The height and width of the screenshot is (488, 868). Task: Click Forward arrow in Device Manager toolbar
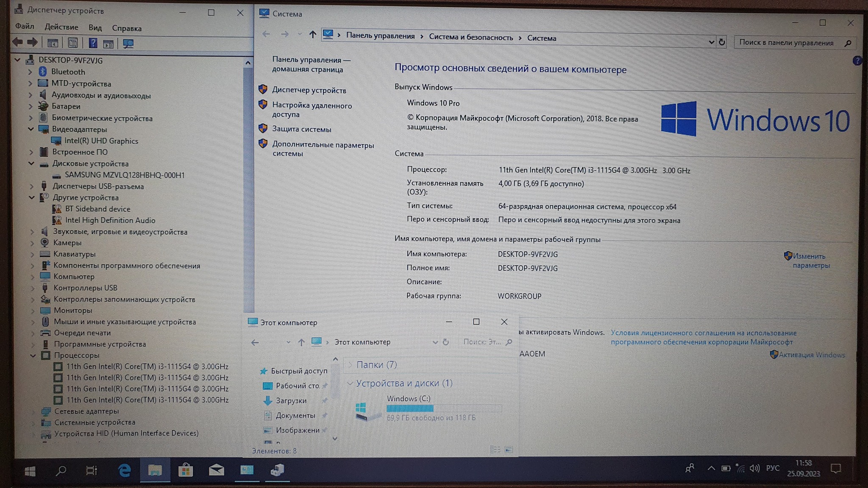click(x=32, y=42)
